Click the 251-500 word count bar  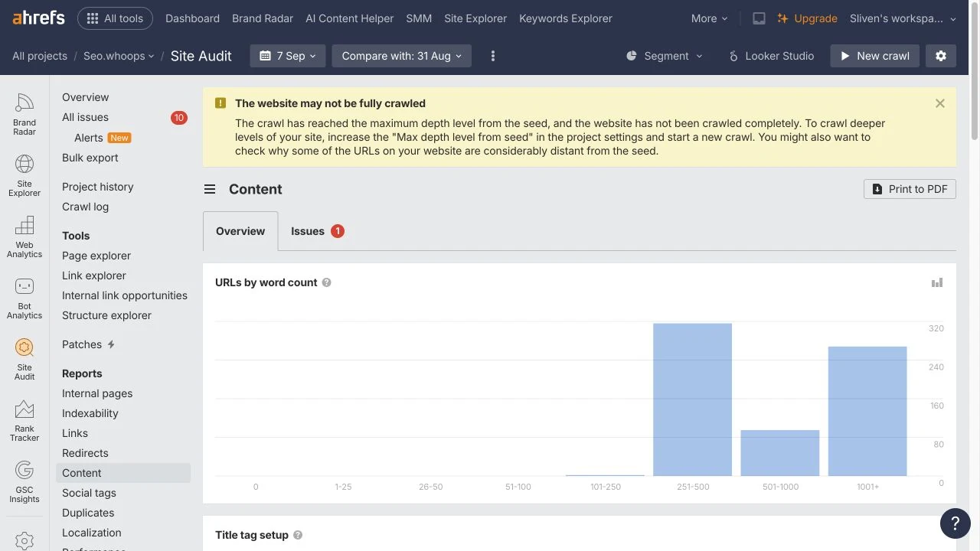pyautogui.click(x=693, y=399)
